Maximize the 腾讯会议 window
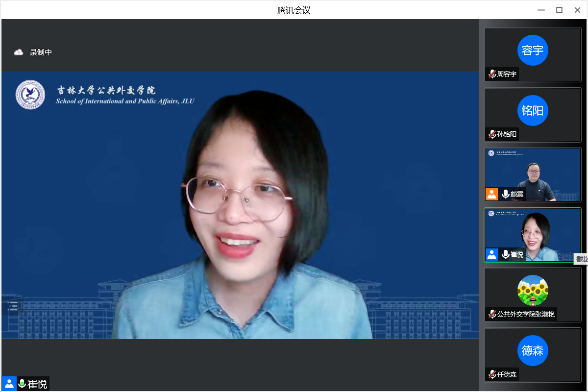This screenshot has height=392, width=588. [x=559, y=10]
